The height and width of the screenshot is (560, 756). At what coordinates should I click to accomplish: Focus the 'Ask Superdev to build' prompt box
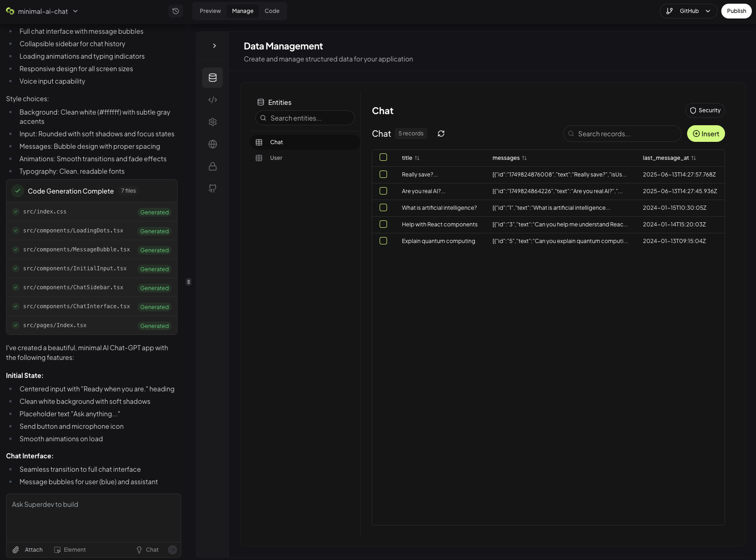pos(93,518)
